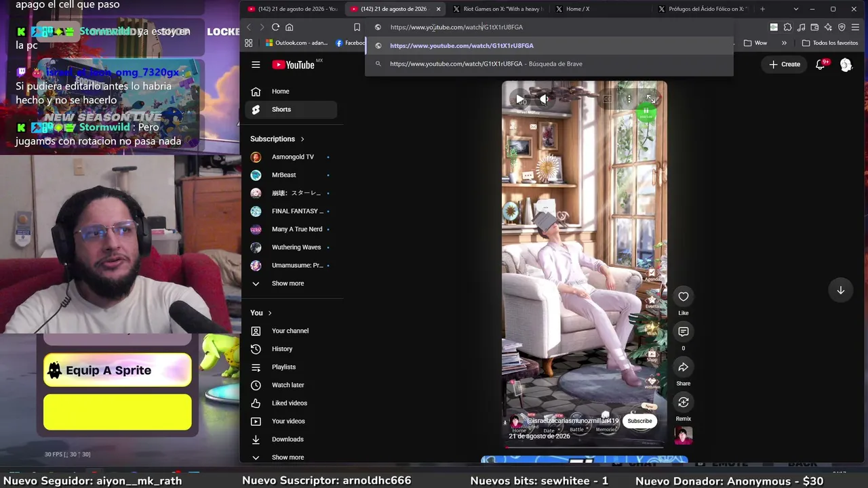Click the YouTube Create button

click(x=785, y=64)
